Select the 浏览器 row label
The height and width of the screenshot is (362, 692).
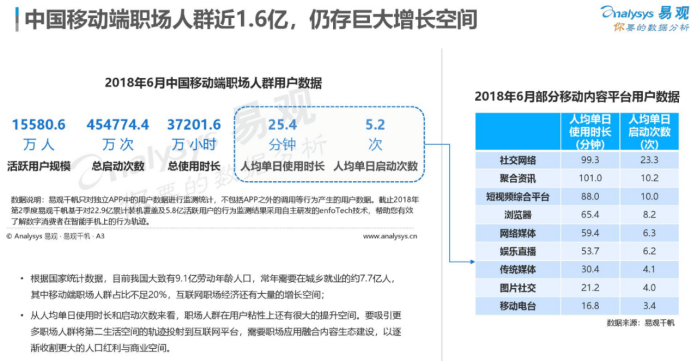(x=518, y=215)
